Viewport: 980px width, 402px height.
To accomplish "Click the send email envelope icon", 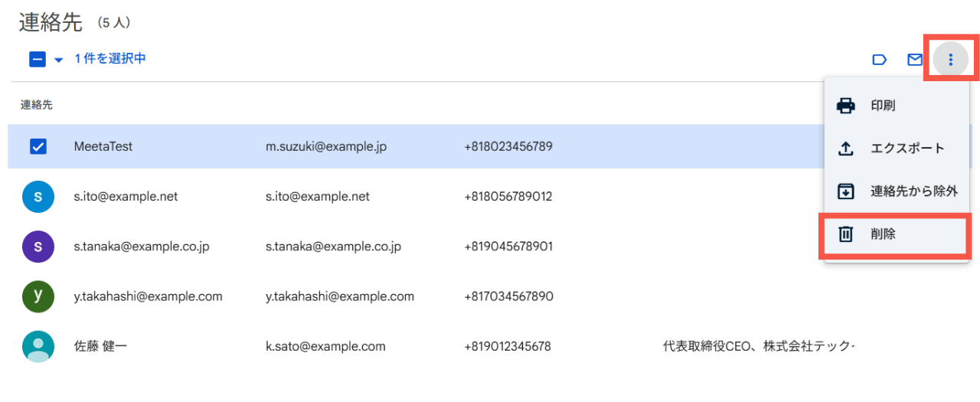I will 915,59.
